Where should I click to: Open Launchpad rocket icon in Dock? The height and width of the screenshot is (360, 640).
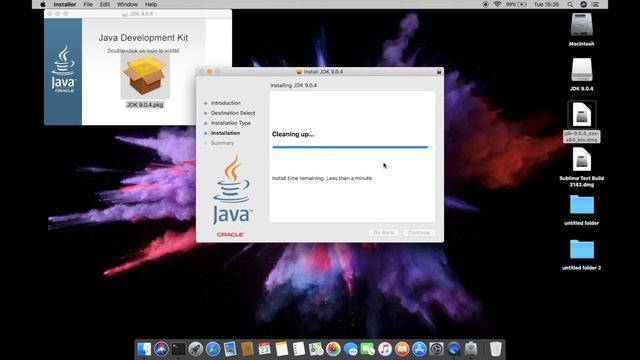pyautogui.click(x=196, y=349)
